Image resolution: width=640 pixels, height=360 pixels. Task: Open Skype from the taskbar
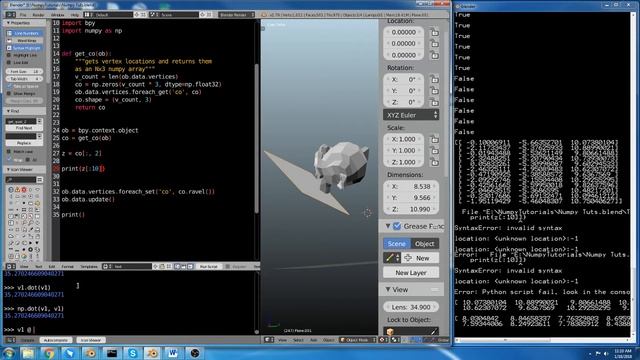[x=132, y=353]
